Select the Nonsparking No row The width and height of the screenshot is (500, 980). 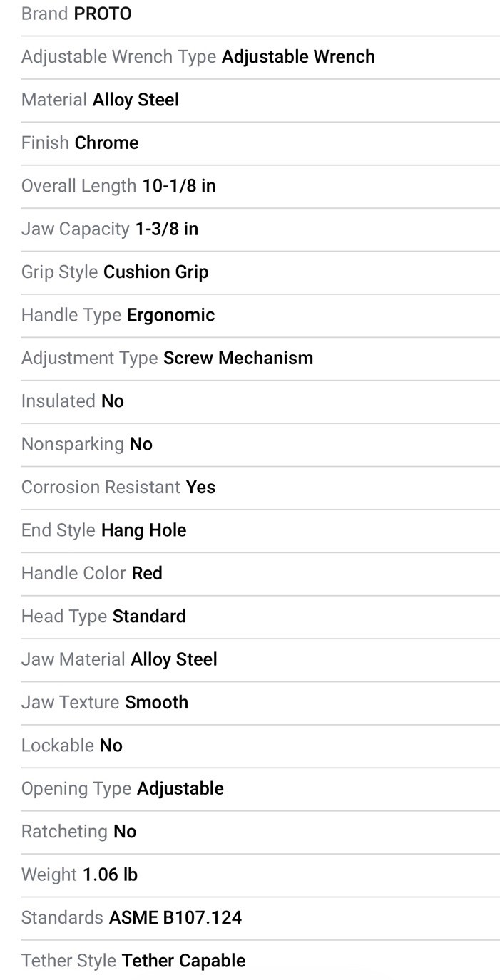(x=87, y=444)
